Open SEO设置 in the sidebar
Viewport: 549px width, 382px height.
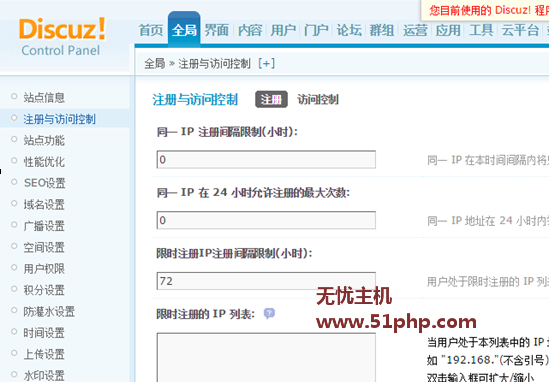(44, 183)
